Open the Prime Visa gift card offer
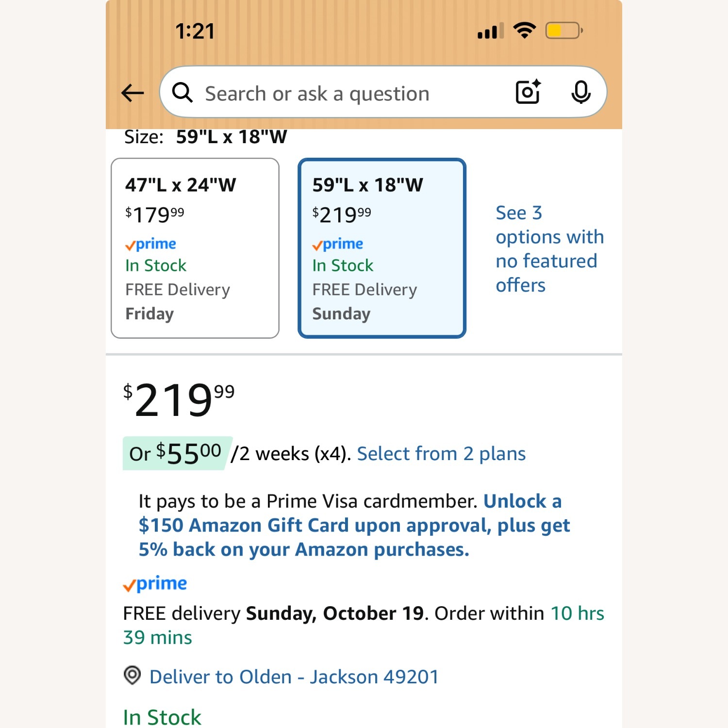Screen dimensions: 728x728 click(x=354, y=526)
